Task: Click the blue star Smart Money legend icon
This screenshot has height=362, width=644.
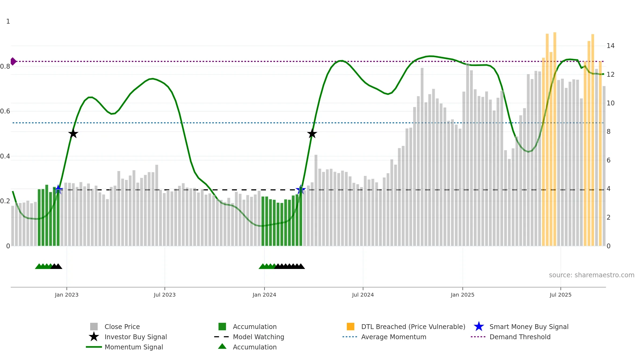Action: point(479,327)
